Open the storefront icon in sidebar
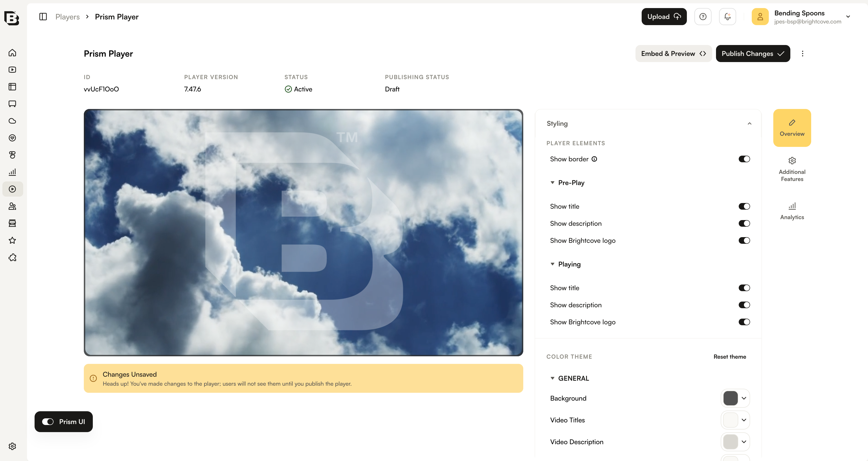 click(13, 223)
